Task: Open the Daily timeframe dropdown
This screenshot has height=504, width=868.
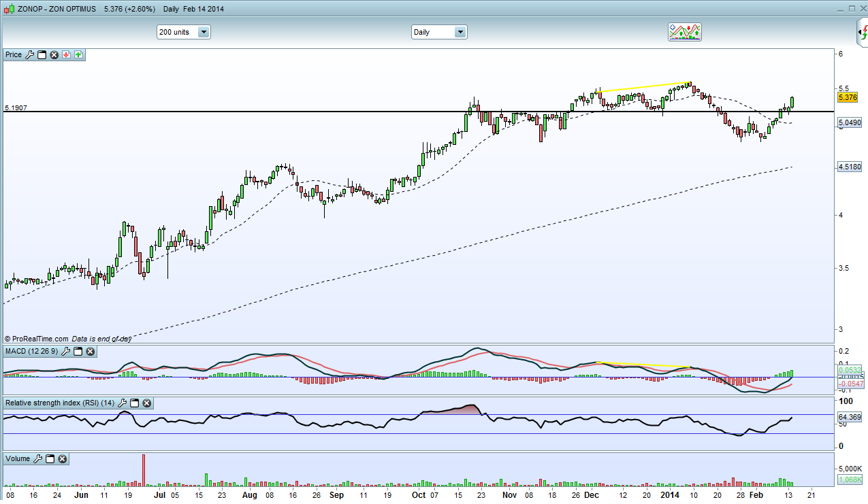Action: (x=460, y=32)
